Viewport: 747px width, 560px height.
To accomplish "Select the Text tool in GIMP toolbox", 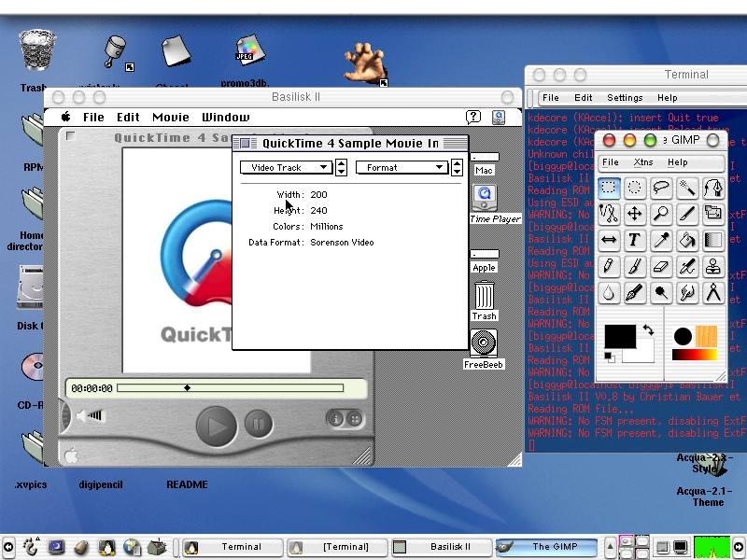I will point(635,240).
